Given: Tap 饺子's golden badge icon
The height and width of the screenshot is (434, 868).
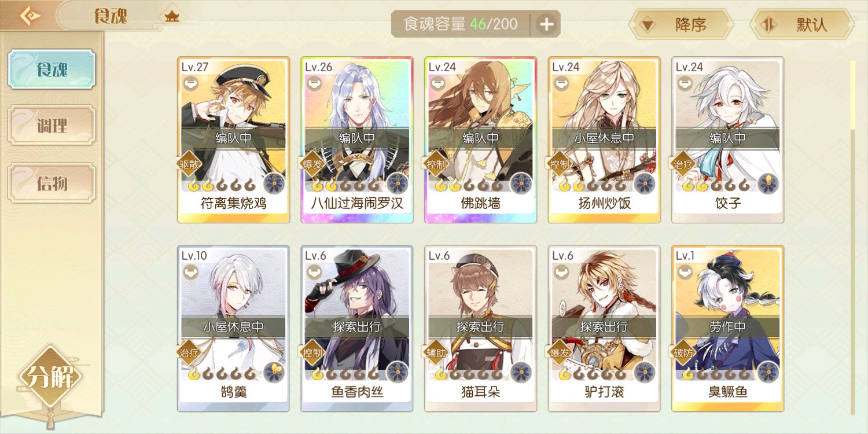Looking at the screenshot, I should click(768, 183).
